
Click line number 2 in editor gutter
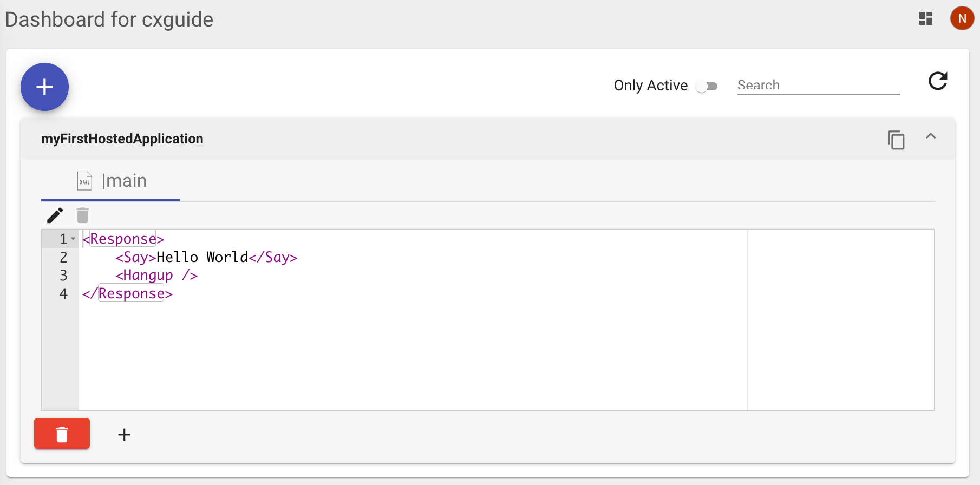(63, 257)
